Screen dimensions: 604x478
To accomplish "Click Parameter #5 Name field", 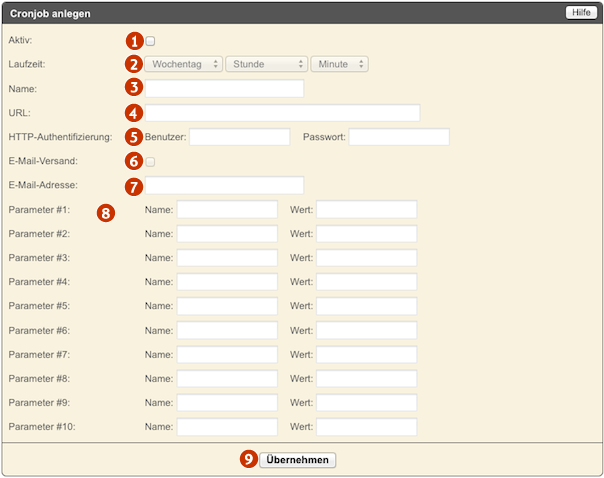I will [227, 306].
